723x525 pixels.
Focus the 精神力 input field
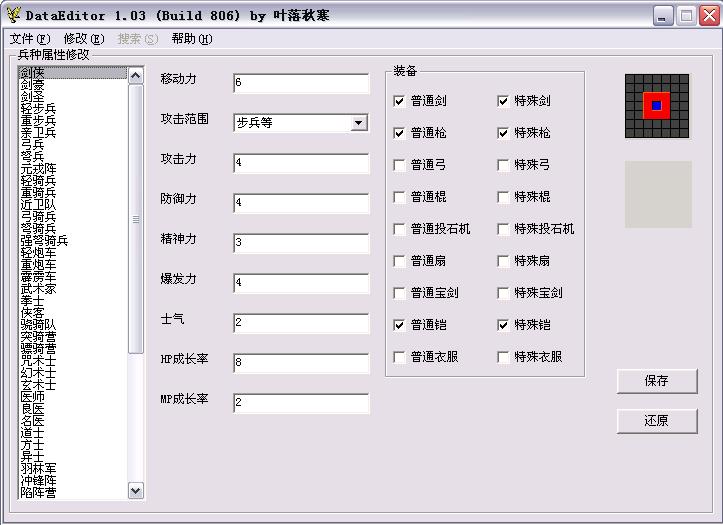click(301, 243)
